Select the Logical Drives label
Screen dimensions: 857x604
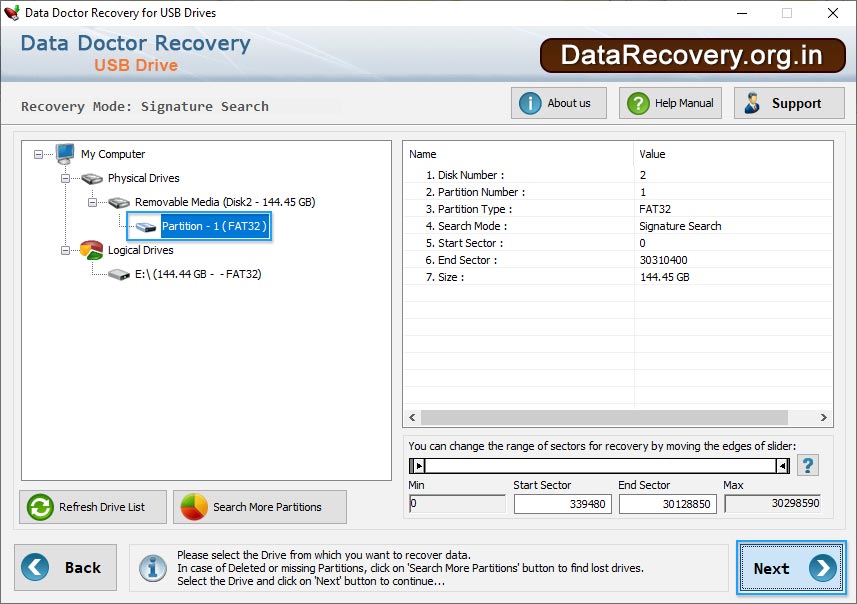[140, 250]
